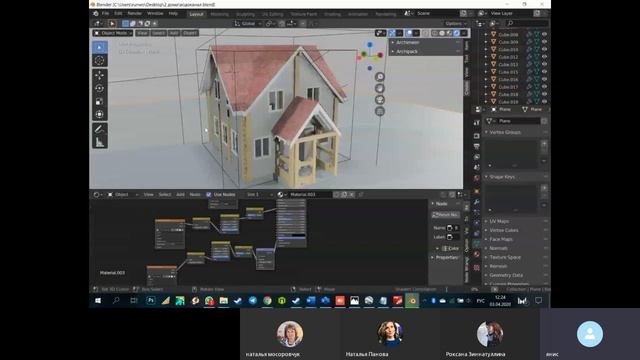This screenshot has height=360, width=640.
Task: Open the Help menu
Action: (173, 13)
